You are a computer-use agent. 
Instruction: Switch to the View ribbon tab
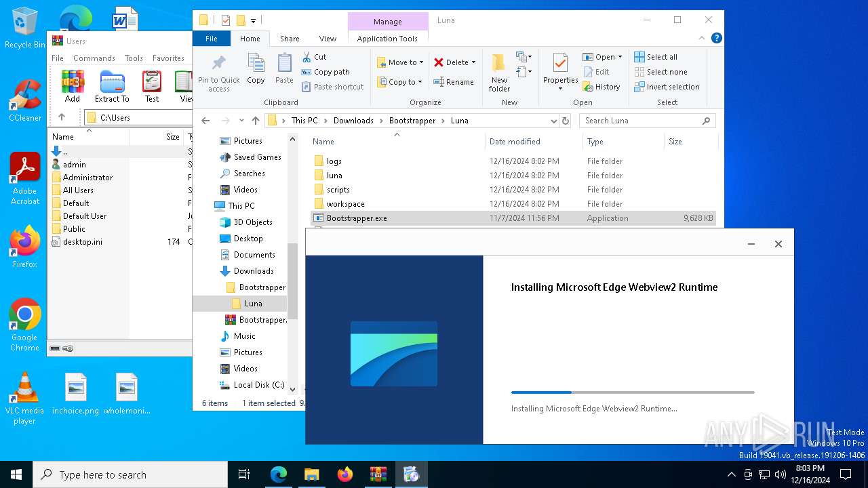[x=328, y=39]
